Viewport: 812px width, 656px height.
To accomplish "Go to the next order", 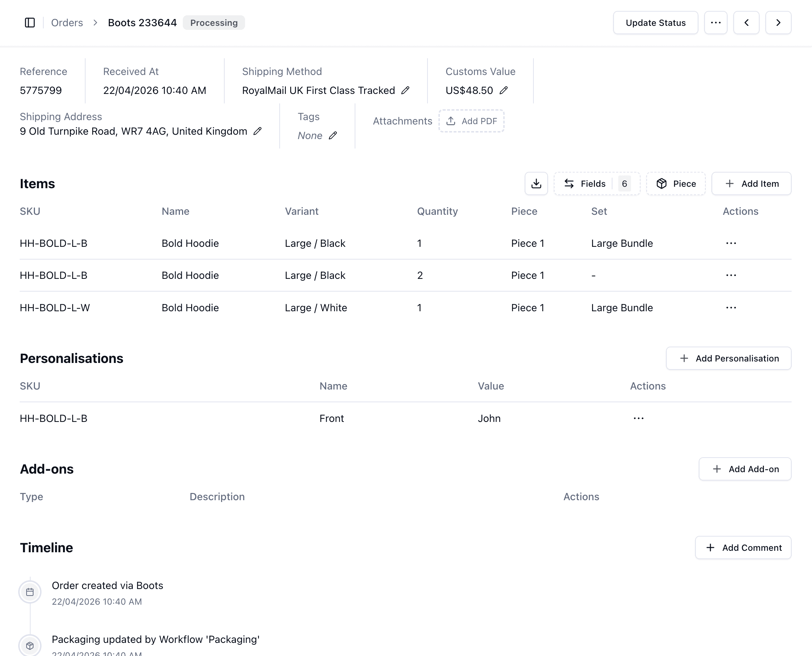I will [778, 23].
